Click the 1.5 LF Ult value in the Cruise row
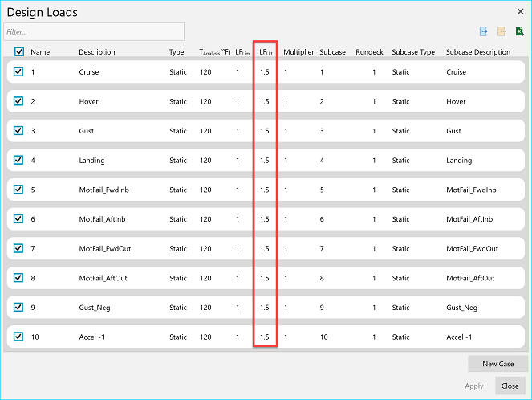 pyautogui.click(x=265, y=72)
